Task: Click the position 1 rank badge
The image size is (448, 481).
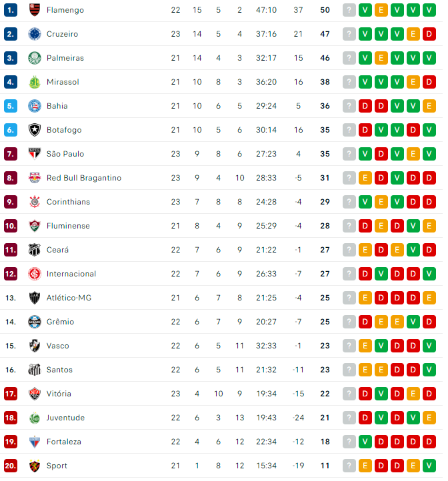Action: pos(11,10)
